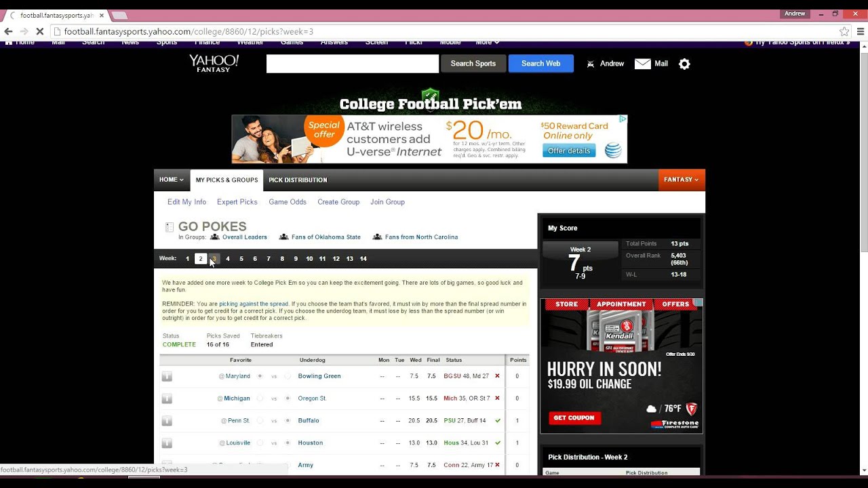The width and height of the screenshot is (868, 488).
Task: Pick Penn St. as the favorite
Action: (x=260, y=421)
